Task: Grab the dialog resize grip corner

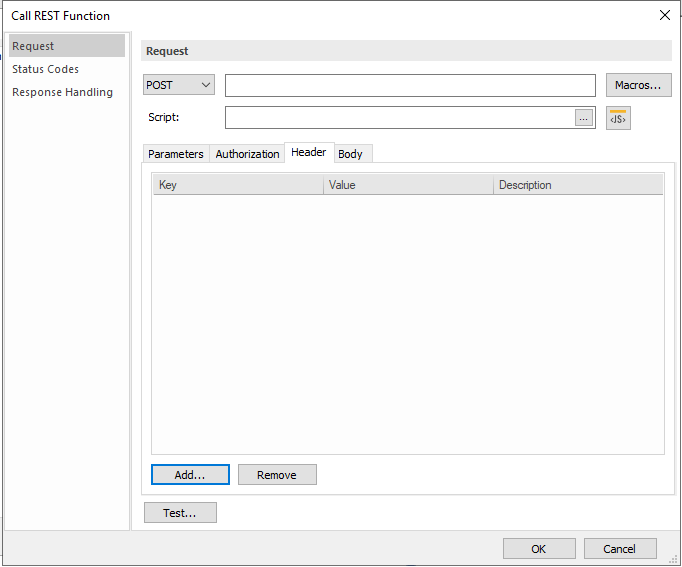Action: coord(673,558)
